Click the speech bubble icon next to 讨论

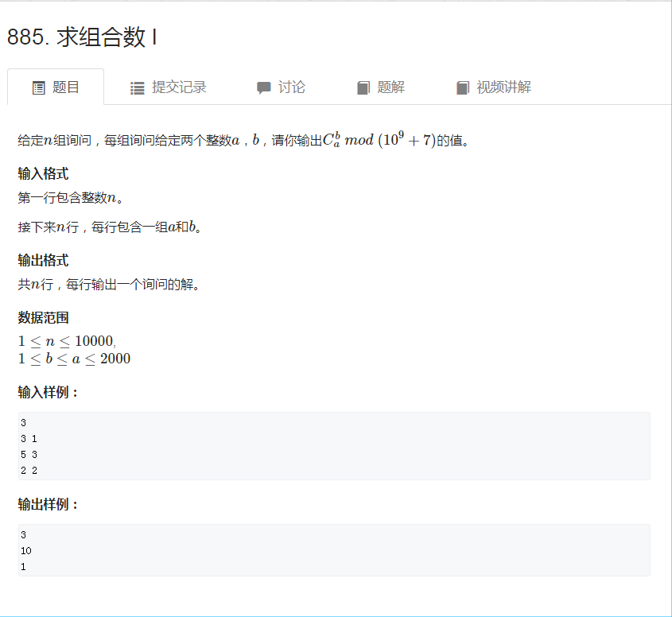pyautogui.click(x=262, y=87)
